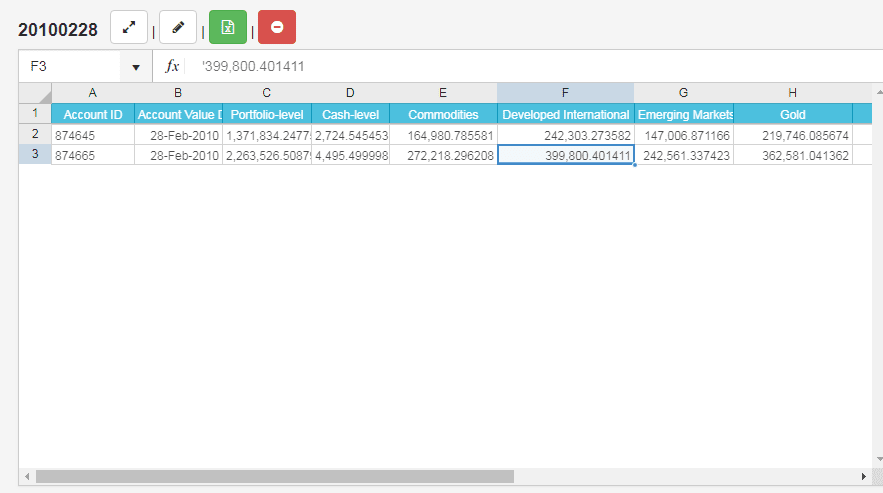Screen dimensions: 883x493
Task: Select cell 272,218.296208
Action: point(443,155)
